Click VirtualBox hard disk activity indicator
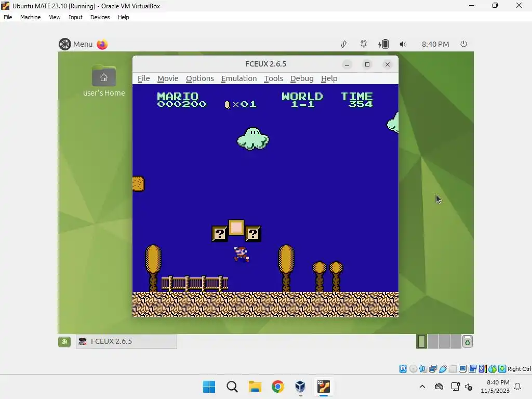This screenshot has height=399, width=532. [x=403, y=368]
